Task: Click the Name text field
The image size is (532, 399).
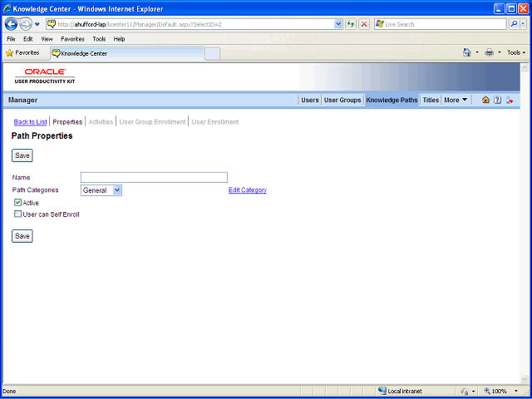Action: tap(154, 177)
